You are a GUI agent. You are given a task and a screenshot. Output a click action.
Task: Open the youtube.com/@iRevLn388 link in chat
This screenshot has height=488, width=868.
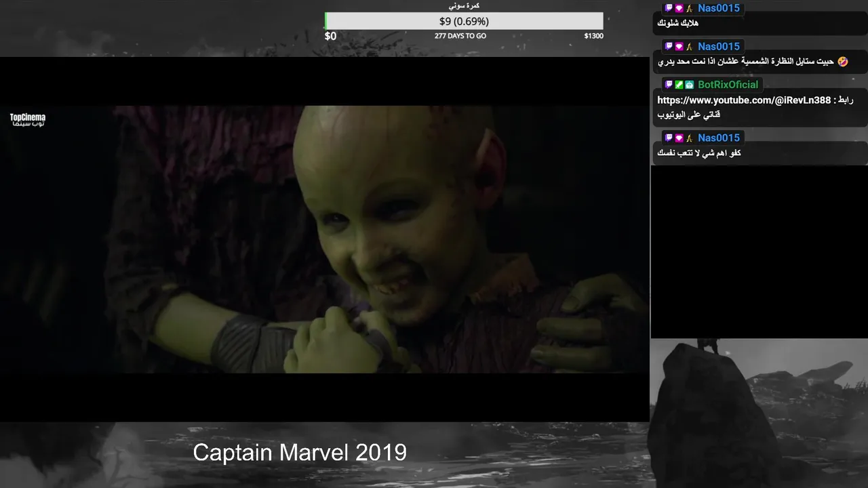click(744, 100)
